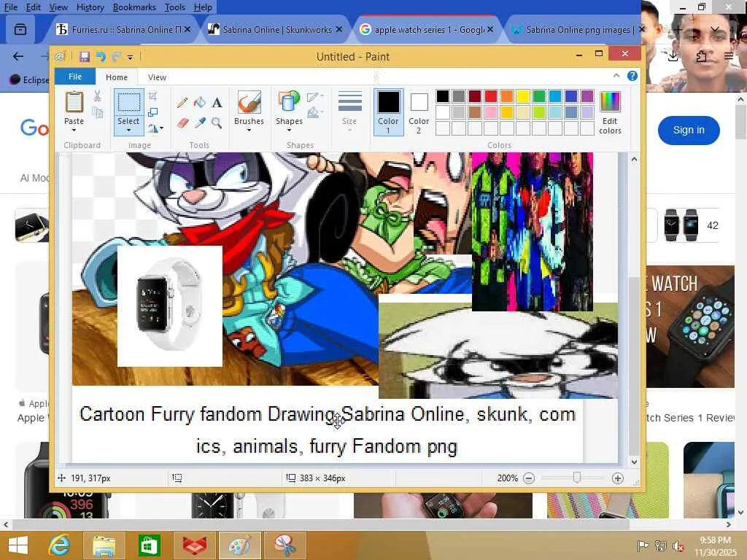Click the Redo arrow in Paint
Viewport: 747px width, 560px height.
click(116, 57)
